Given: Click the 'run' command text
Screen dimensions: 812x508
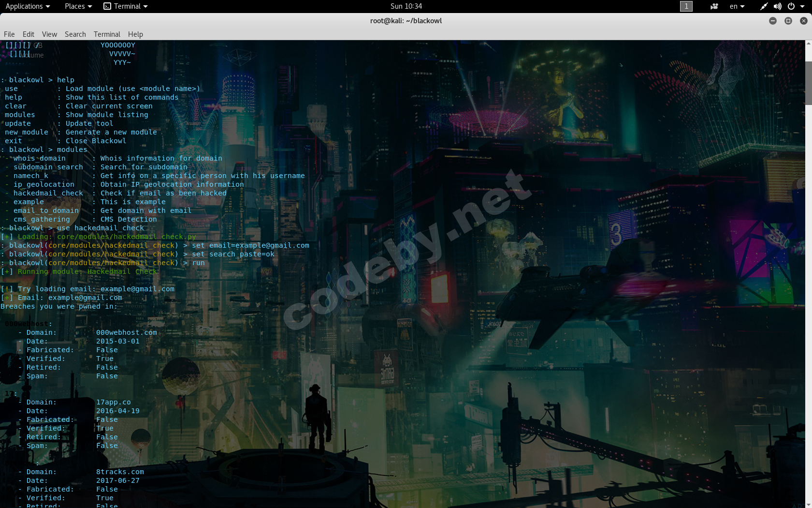Looking at the screenshot, I should point(198,263).
